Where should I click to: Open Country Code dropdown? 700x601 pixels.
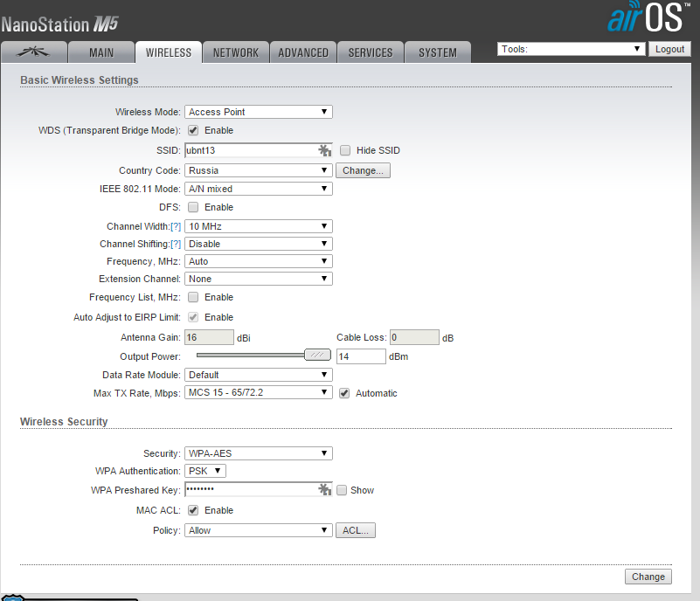pos(259,170)
